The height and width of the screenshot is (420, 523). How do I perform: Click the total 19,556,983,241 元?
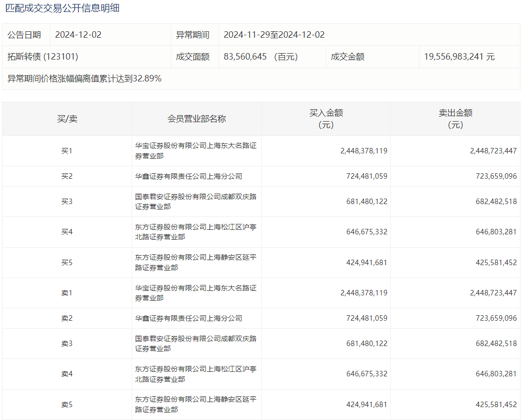pyautogui.click(x=459, y=57)
